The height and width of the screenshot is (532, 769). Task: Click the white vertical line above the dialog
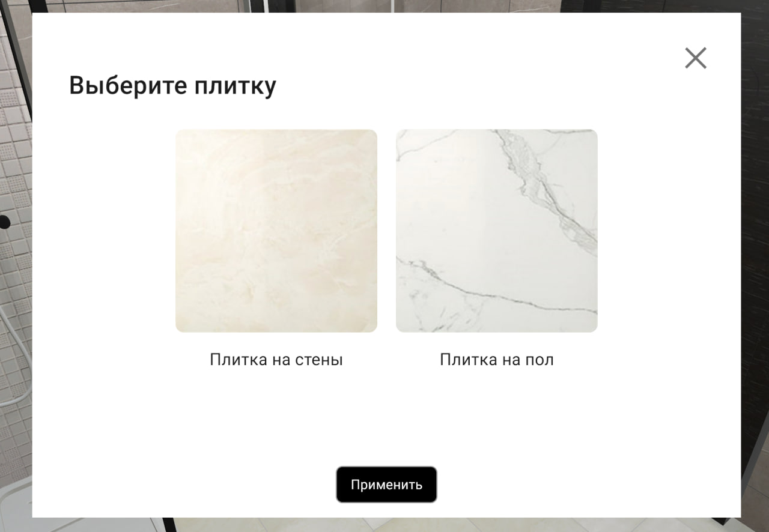point(393,7)
